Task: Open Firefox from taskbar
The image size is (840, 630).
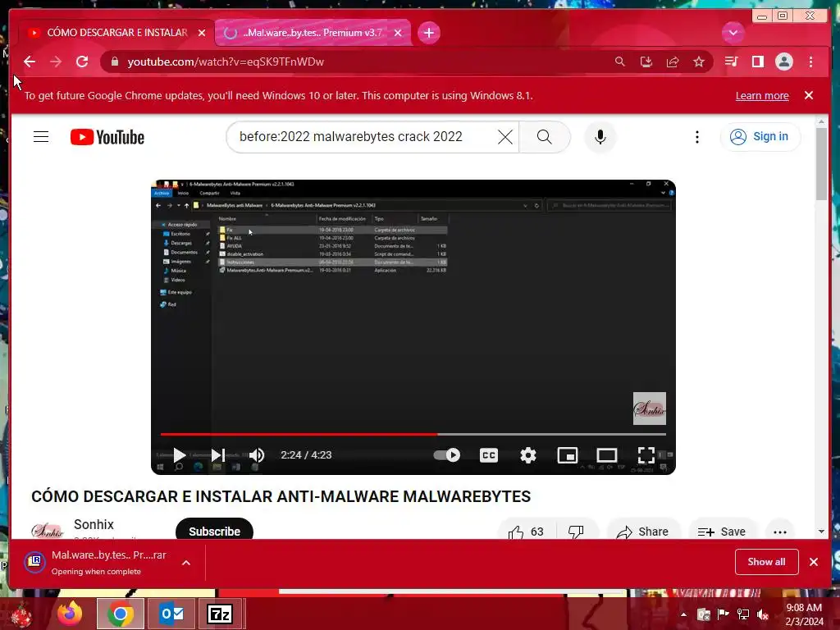Action: [70, 614]
